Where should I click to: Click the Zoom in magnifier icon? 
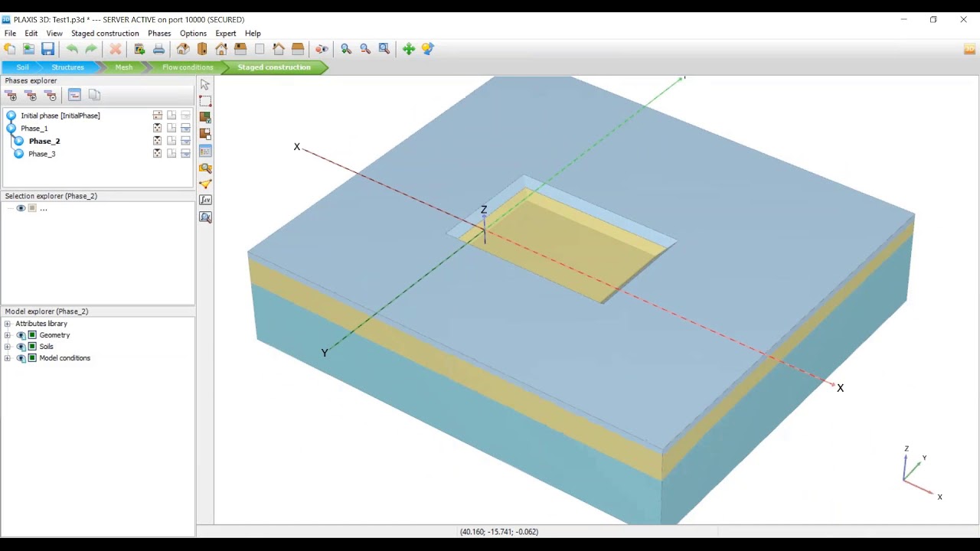[x=346, y=49]
